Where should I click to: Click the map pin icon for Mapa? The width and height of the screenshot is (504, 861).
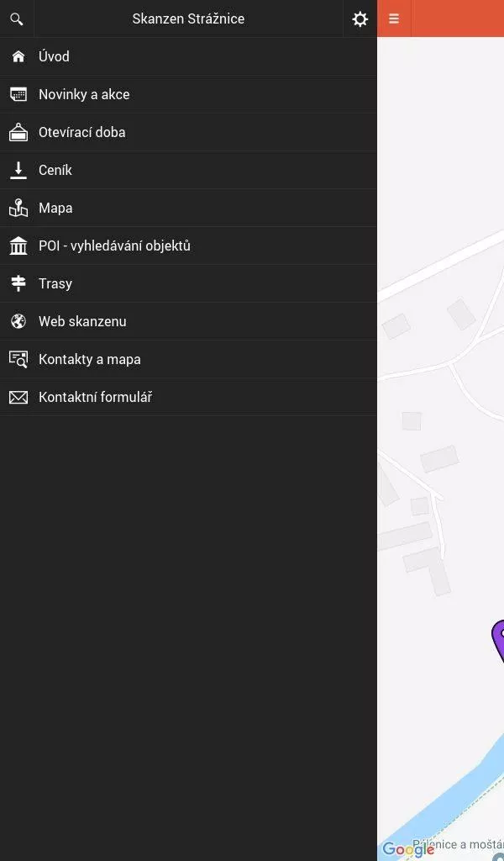(18, 209)
